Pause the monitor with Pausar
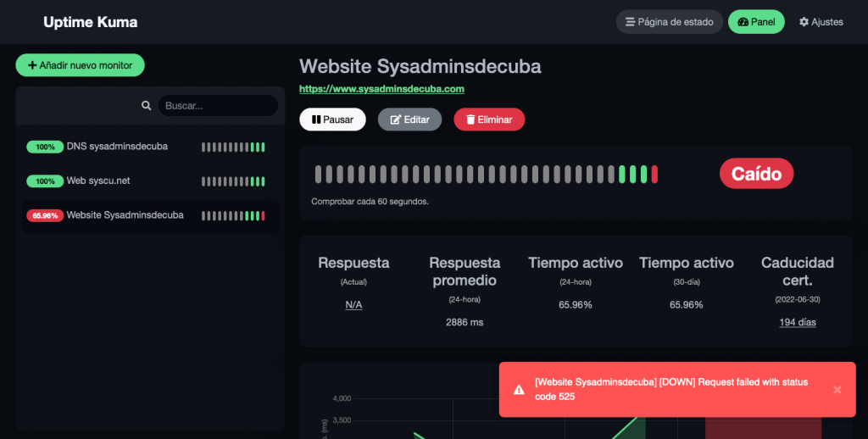The height and width of the screenshot is (439, 868). tap(332, 119)
